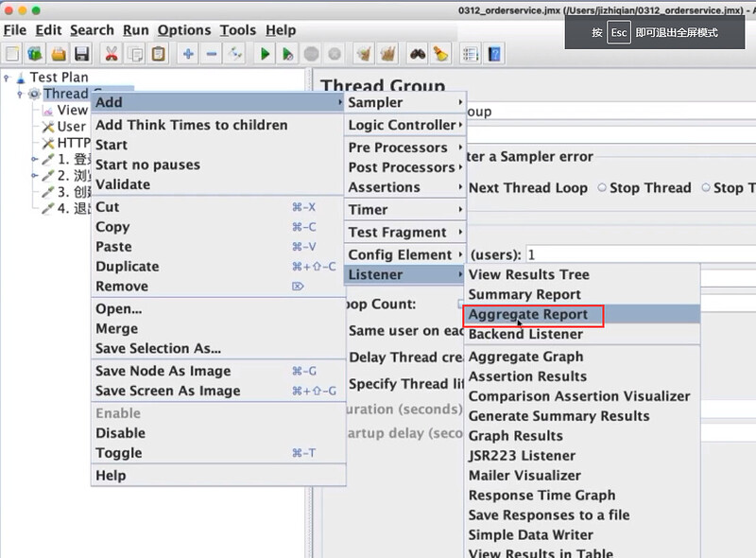Viewport: 756px width, 558px height.
Task: Click the Search binoculars toolbar icon
Action: 418,54
